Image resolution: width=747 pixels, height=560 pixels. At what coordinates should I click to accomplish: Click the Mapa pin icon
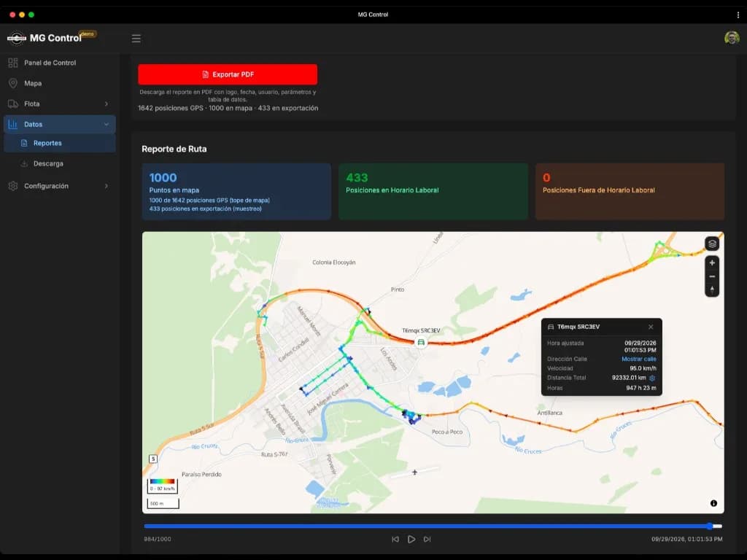(x=13, y=83)
